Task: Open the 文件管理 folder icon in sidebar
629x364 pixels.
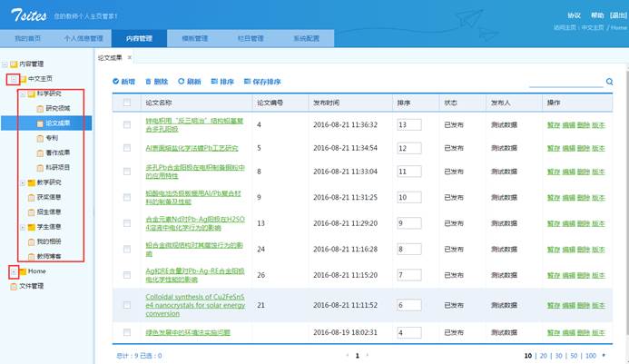Action: coord(13,286)
